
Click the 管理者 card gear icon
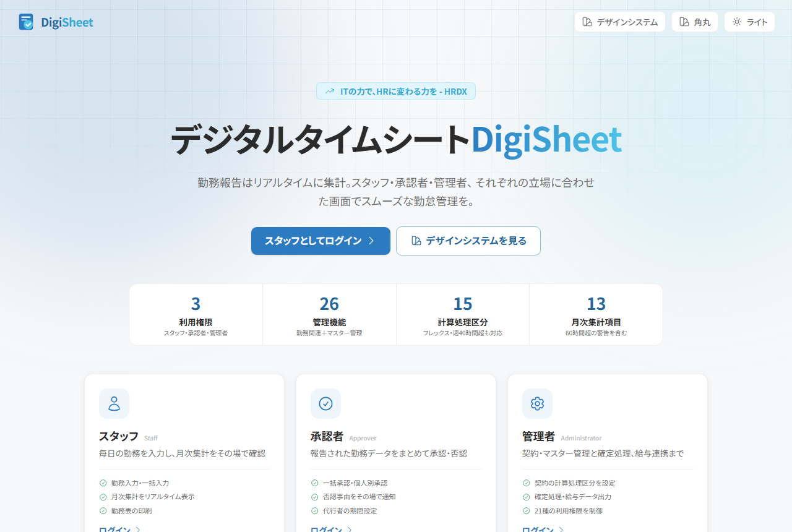[537, 403]
